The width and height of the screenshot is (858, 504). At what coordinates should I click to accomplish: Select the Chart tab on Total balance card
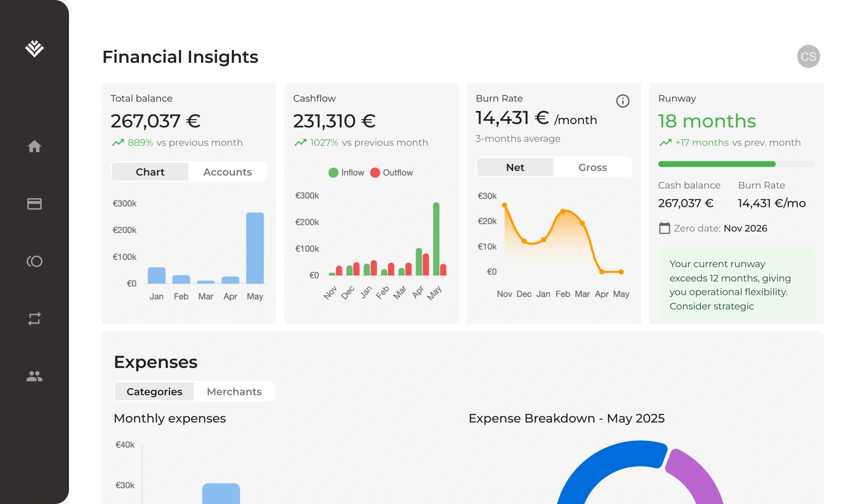(150, 171)
